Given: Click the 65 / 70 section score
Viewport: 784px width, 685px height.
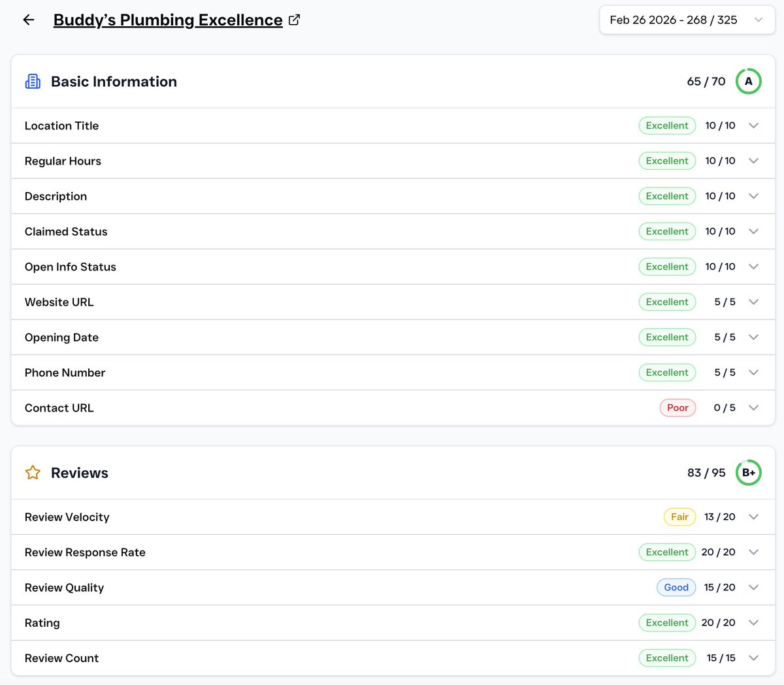Looking at the screenshot, I should point(706,82).
